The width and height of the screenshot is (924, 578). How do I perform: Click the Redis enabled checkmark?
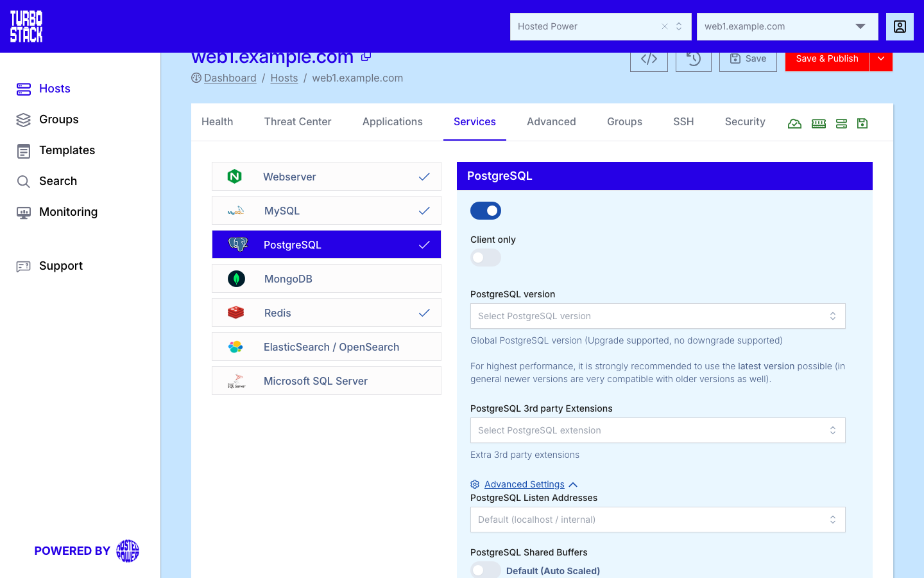pyautogui.click(x=424, y=313)
